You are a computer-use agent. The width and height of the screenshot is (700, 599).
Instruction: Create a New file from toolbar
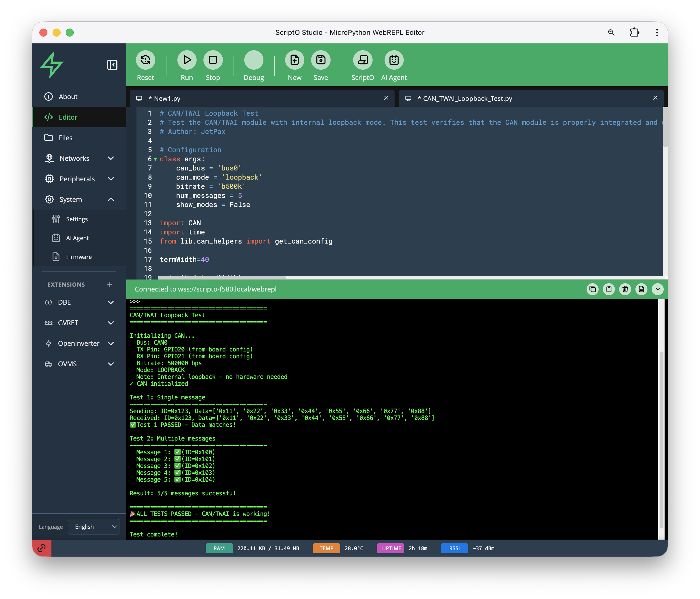point(294,60)
